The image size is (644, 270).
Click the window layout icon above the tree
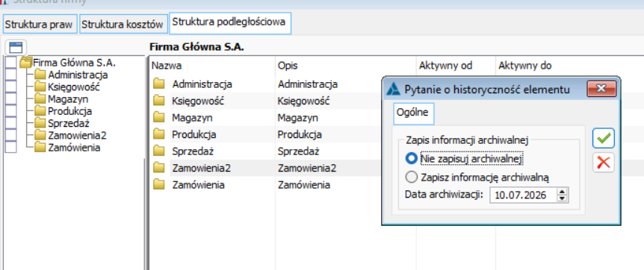[x=16, y=47]
